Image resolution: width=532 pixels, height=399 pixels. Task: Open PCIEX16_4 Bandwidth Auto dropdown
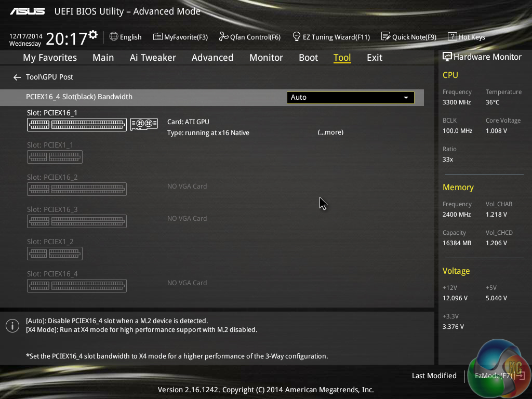(x=351, y=97)
